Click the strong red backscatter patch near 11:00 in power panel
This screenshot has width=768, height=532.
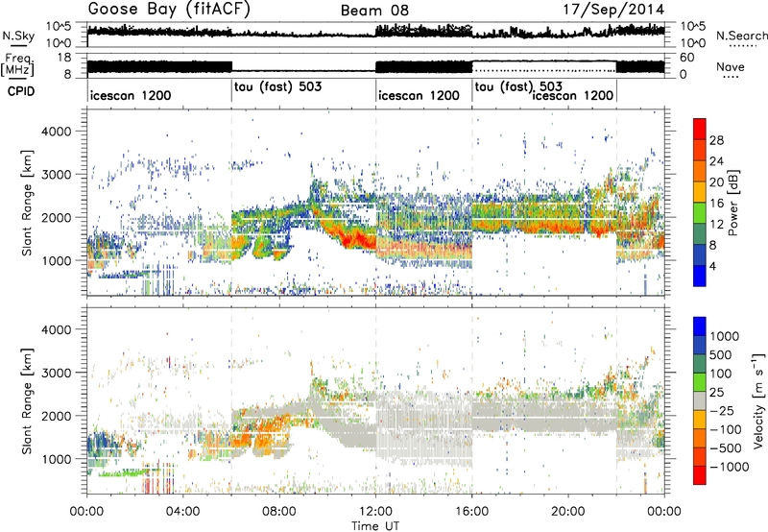click(355, 239)
